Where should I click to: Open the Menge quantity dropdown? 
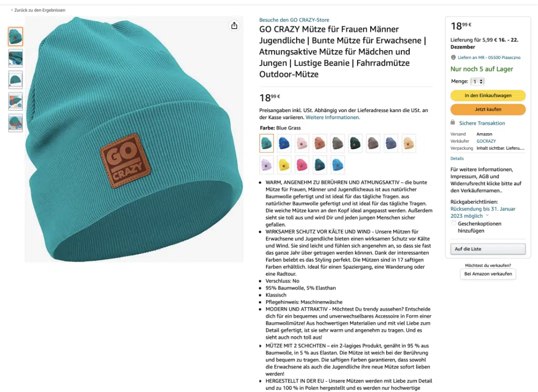[477, 81]
